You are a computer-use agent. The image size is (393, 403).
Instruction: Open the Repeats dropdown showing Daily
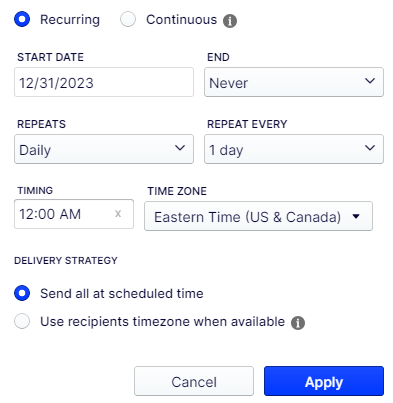[104, 149]
